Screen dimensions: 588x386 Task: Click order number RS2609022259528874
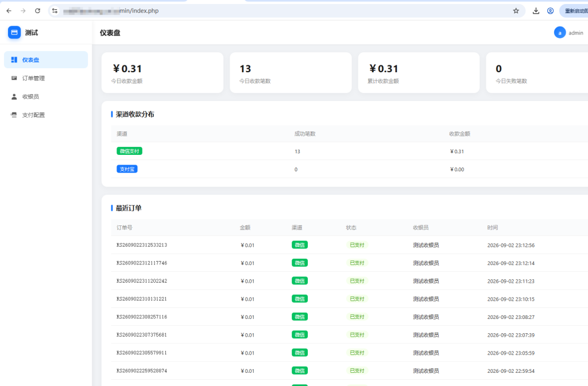142,371
